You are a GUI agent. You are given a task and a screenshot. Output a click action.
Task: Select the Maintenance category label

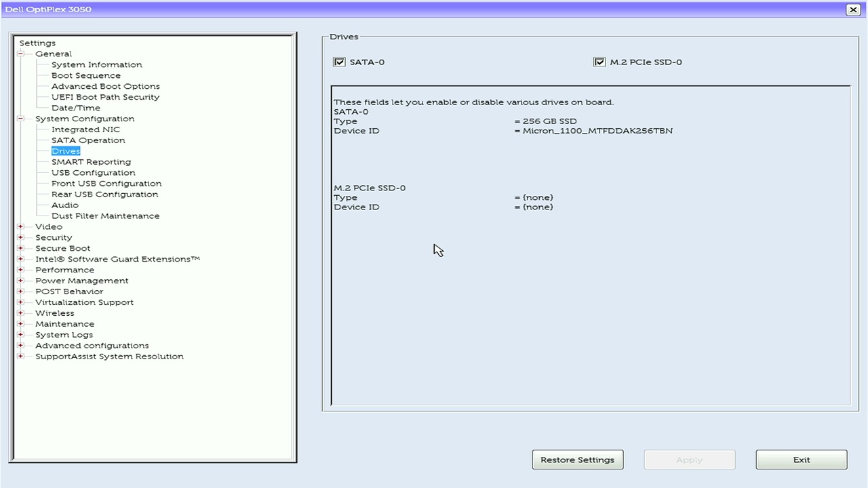(65, 324)
